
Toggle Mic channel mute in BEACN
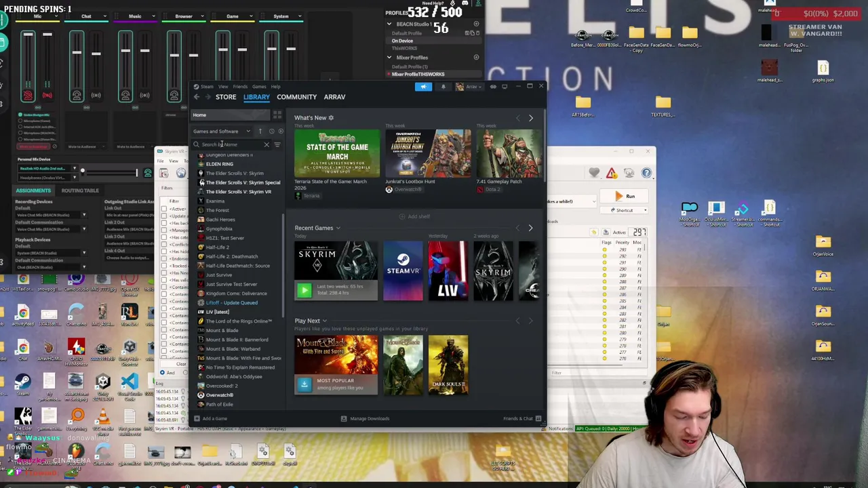pos(28,96)
